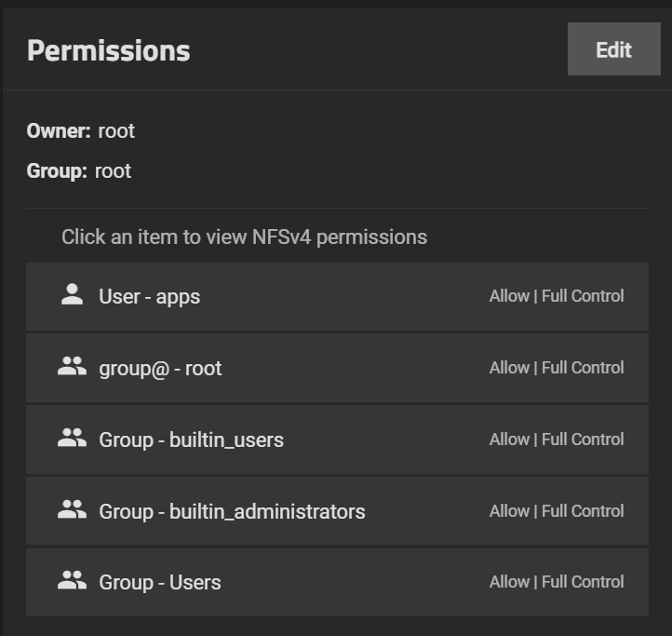
Task: Click Allow | Full Control for apps user
Action: (x=557, y=296)
